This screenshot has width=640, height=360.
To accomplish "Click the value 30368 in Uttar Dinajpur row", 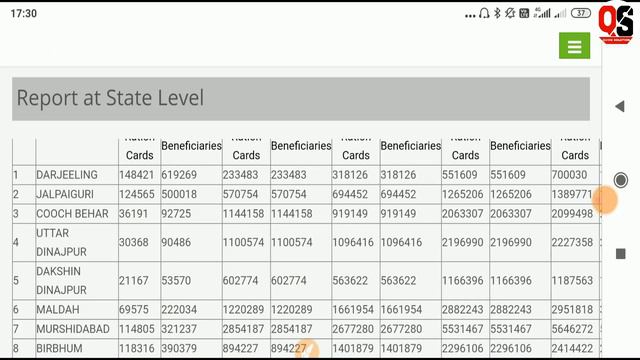I will click(133, 242).
